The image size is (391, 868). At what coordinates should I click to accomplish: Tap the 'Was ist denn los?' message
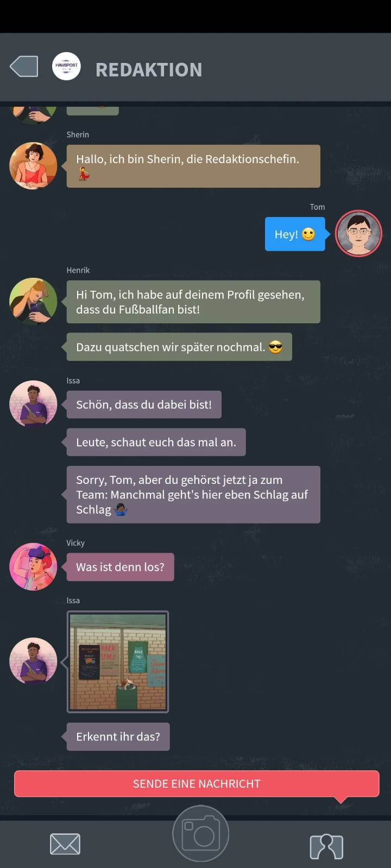pyautogui.click(x=120, y=567)
